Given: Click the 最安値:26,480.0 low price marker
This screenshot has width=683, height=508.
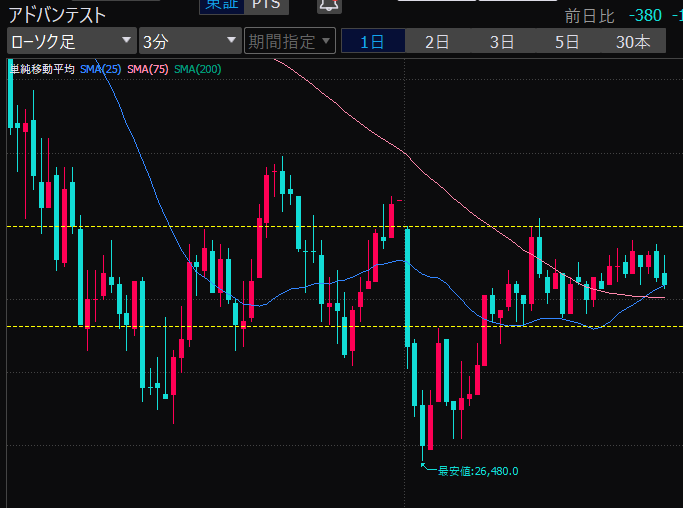Looking at the screenshot, I should pyautogui.click(x=478, y=471).
